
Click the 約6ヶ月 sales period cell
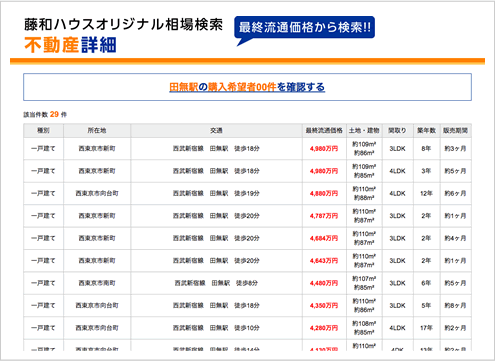coord(455,193)
